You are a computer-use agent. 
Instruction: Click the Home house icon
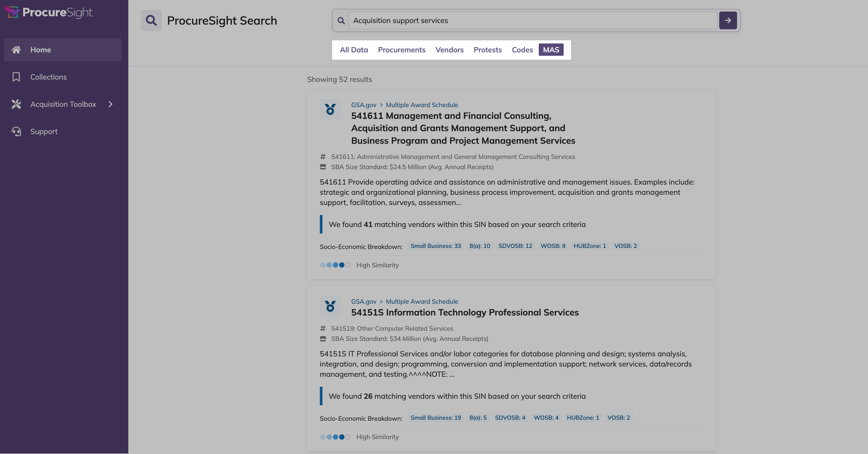pos(16,50)
